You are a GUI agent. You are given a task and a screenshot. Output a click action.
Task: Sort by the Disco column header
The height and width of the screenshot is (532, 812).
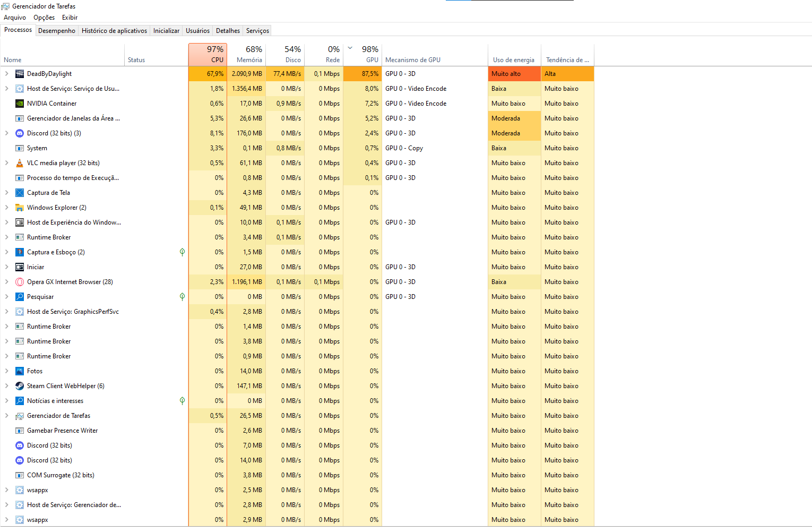[285, 55]
